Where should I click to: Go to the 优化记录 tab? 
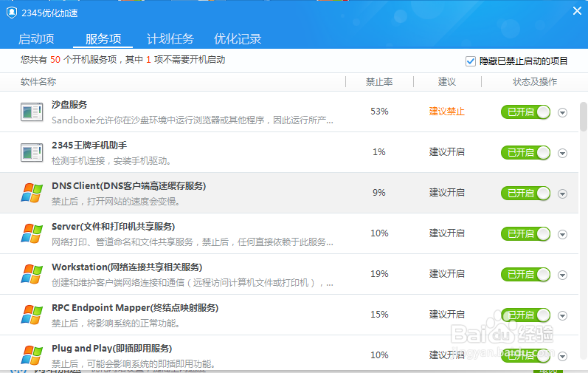pos(238,39)
